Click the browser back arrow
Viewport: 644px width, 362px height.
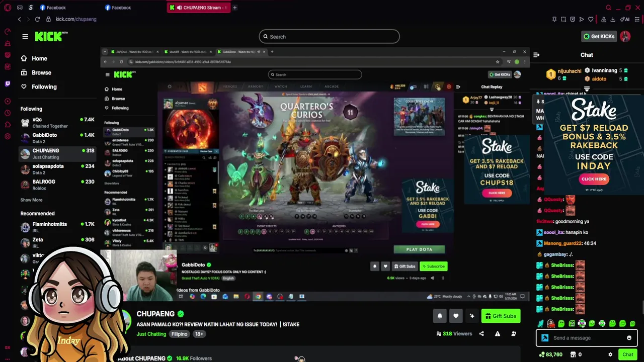tap(19, 19)
